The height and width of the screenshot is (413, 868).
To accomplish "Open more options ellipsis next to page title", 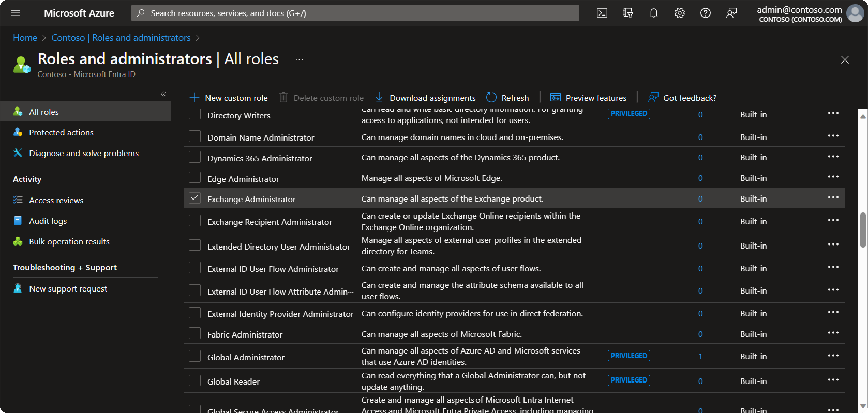I will tap(299, 59).
